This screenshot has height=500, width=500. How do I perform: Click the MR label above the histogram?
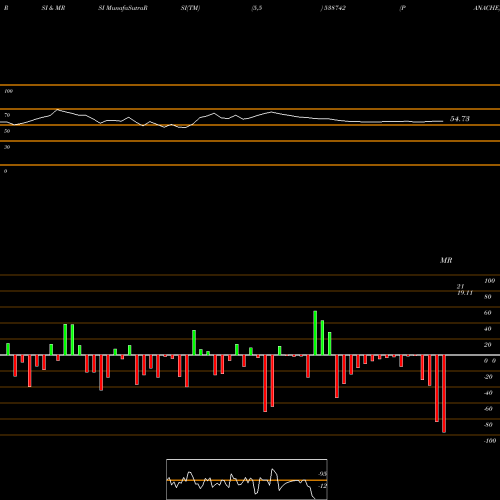pyautogui.click(x=446, y=260)
